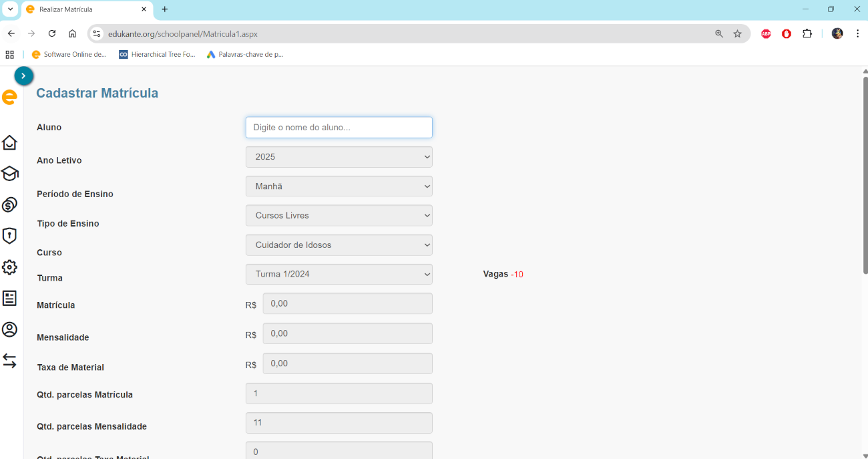
Task: Choose a course in the Curso dropdown
Action: coord(339,245)
